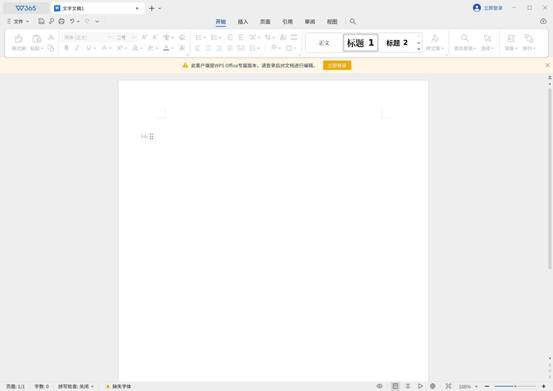Switch to page layout view in status bar
This screenshot has width=553, height=391.
pyautogui.click(x=395, y=386)
